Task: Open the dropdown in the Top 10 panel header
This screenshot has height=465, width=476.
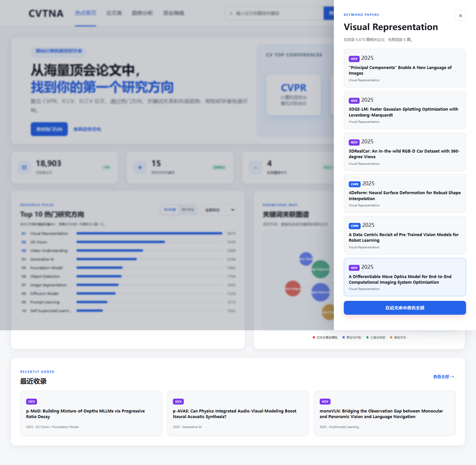Action: (218, 210)
